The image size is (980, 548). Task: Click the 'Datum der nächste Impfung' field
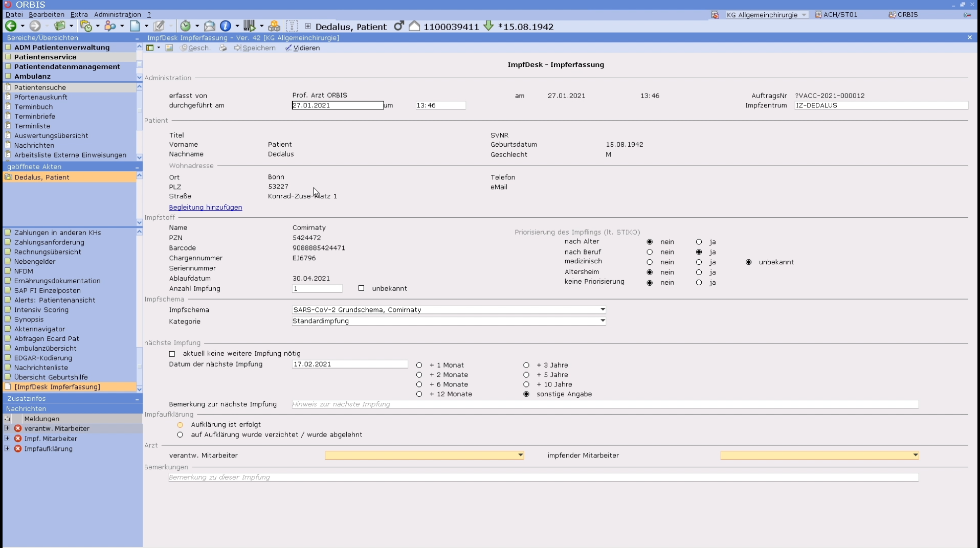pyautogui.click(x=349, y=364)
